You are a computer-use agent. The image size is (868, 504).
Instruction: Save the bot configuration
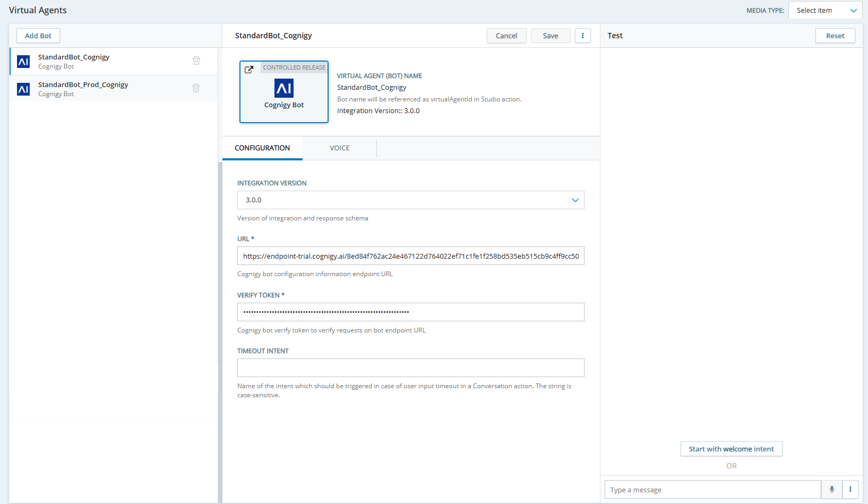tap(550, 36)
